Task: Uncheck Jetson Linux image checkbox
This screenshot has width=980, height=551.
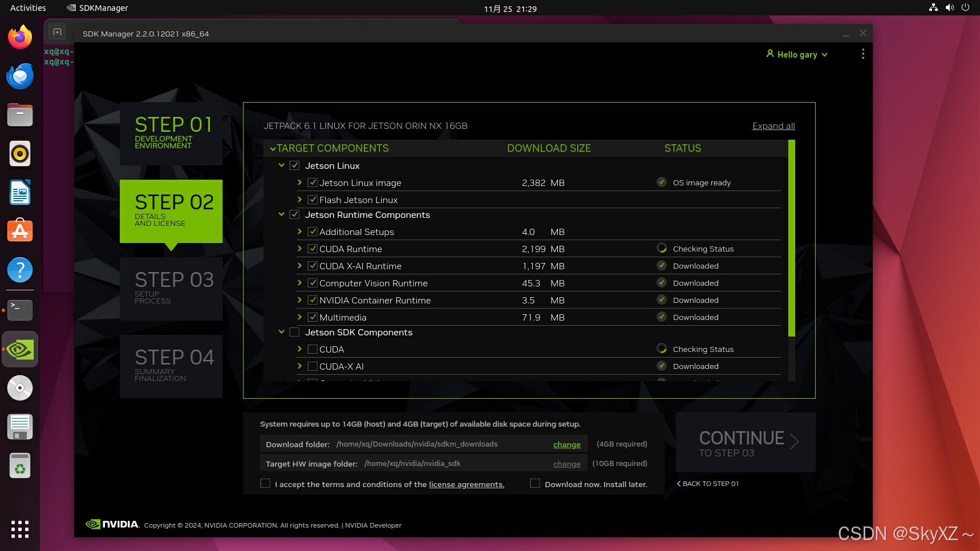Action: 313,183
